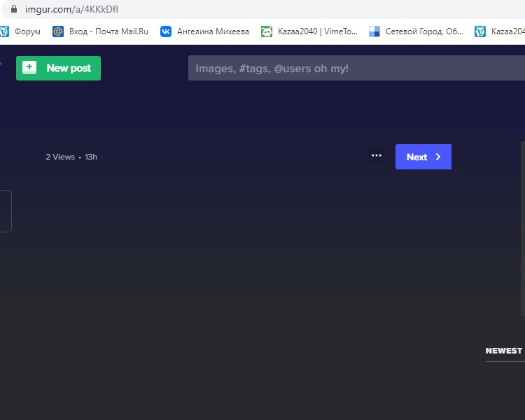Image resolution: width=525 pixels, height=420 pixels.
Task: Click the Форум bookmark shield icon
Action: (3, 31)
